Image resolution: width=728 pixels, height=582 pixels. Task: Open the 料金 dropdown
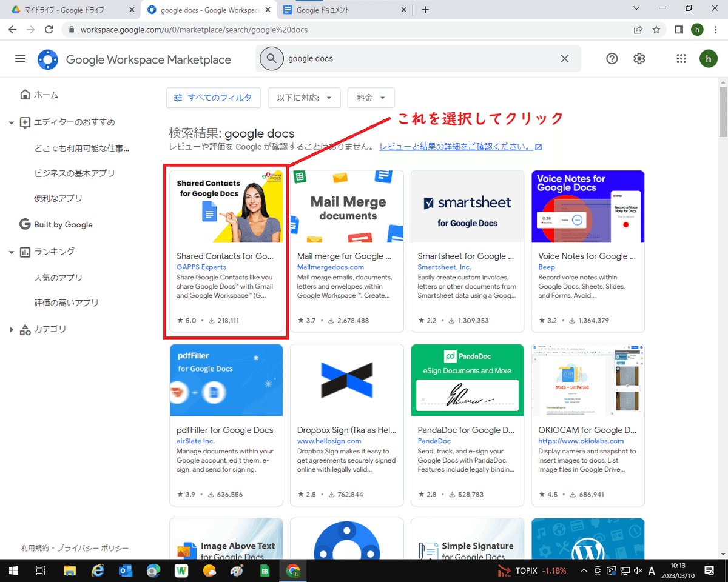click(x=371, y=98)
